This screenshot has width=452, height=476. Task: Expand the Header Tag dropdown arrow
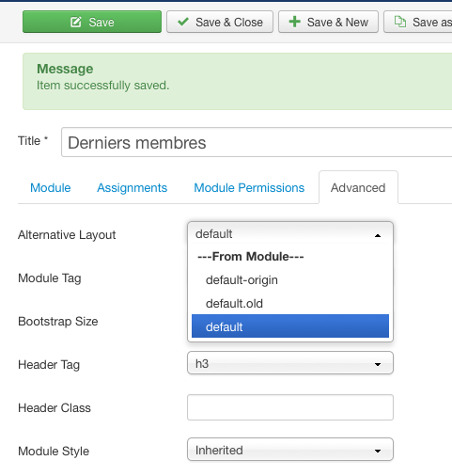(378, 364)
